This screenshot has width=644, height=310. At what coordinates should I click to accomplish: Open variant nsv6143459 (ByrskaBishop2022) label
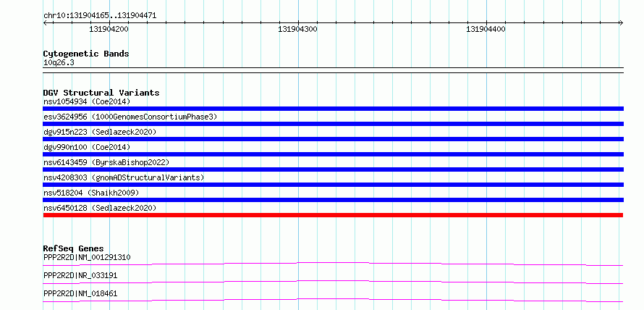tap(106, 162)
